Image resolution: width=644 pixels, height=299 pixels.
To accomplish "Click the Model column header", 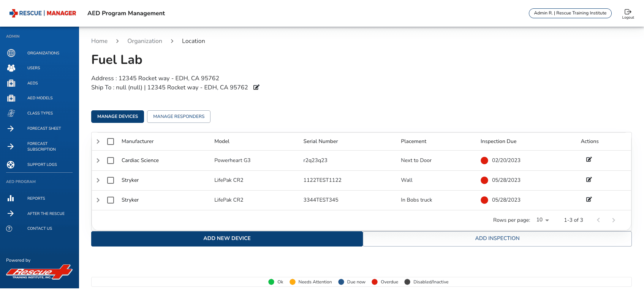I will click(222, 141).
